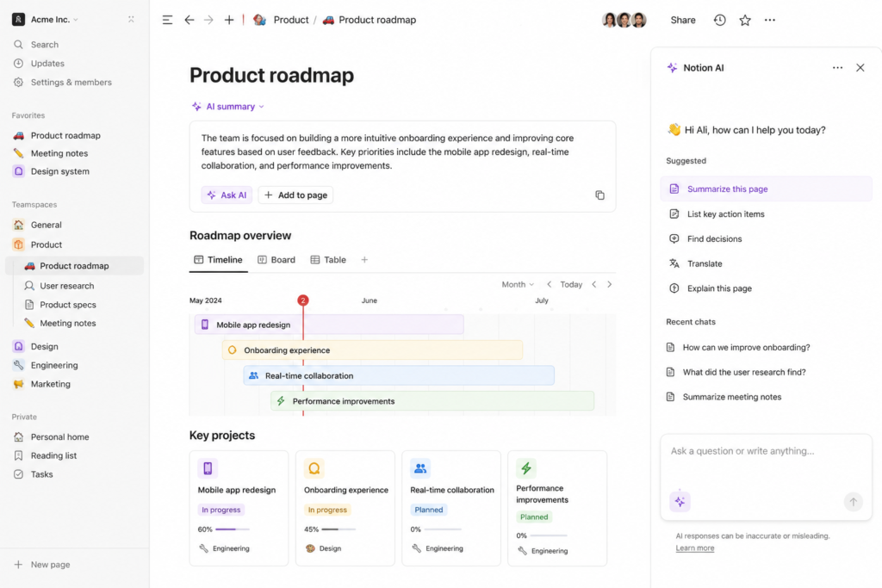Collapse timeline with arrow left of Today
Screen dimensions: 882x588
click(549, 284)
